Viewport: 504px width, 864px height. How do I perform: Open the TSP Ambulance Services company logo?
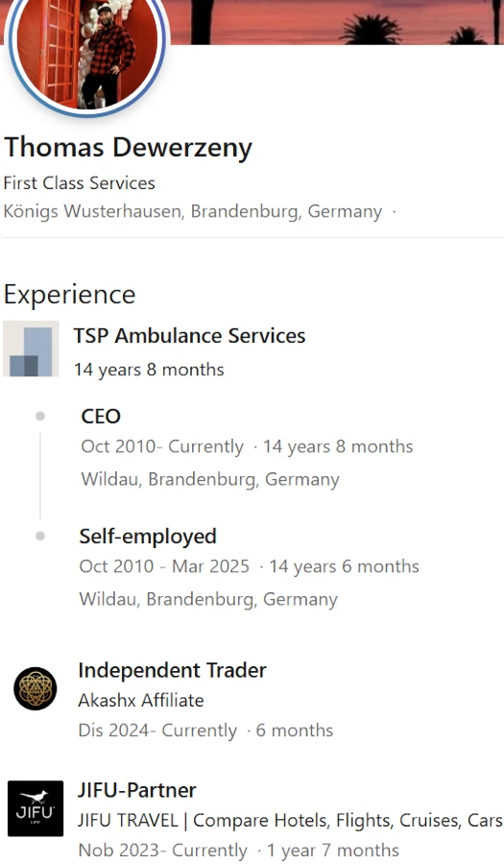(31, 348)
